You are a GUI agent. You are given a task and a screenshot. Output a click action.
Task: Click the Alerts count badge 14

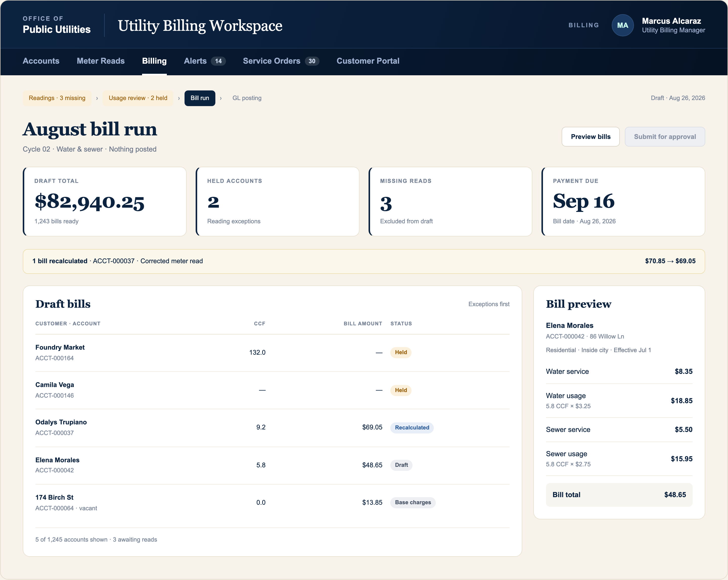pyautogui.click(x=218, y=61)
